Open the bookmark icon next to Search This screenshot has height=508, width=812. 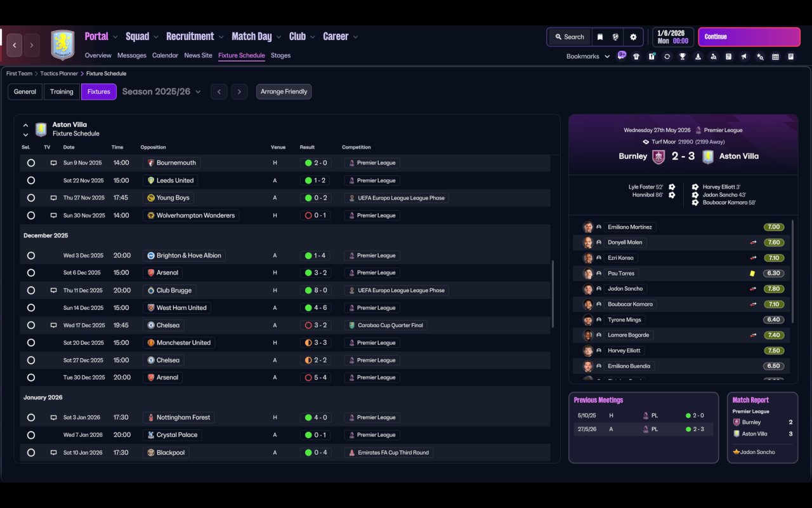point(599,37)
